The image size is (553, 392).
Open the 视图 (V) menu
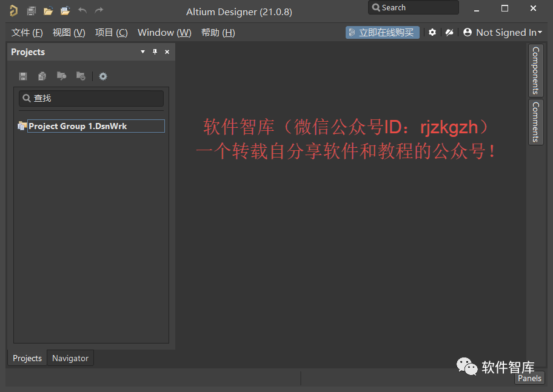(69, 33)
